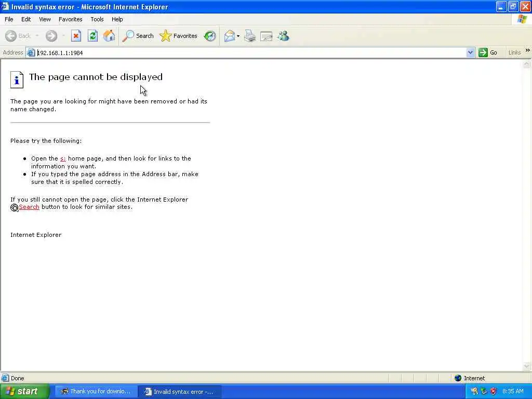
Task: Click the Forward navigation button
Action: point(51,36)
